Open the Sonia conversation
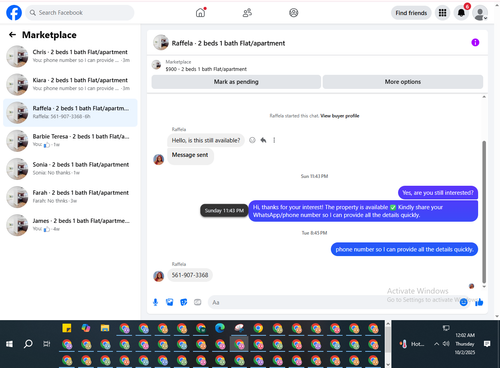Image resolution: width=500 pixels, height=368 pixels. (x=70, y=169)
